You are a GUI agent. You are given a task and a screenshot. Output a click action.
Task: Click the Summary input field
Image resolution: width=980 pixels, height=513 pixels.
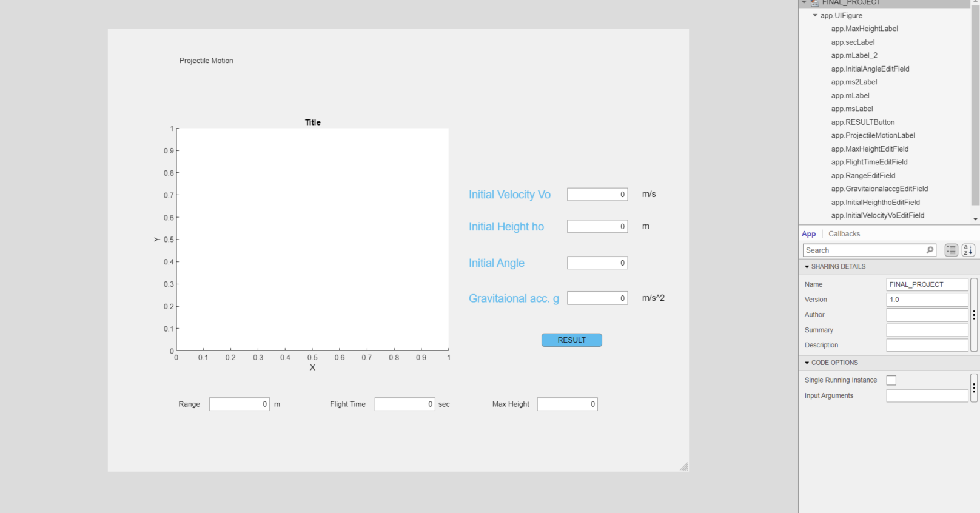point(927,330)
